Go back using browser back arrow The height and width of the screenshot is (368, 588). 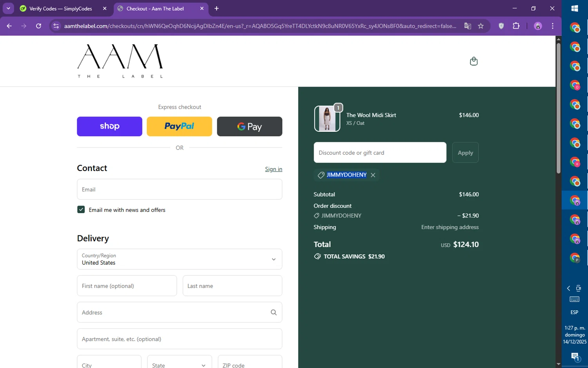point(9,26)
